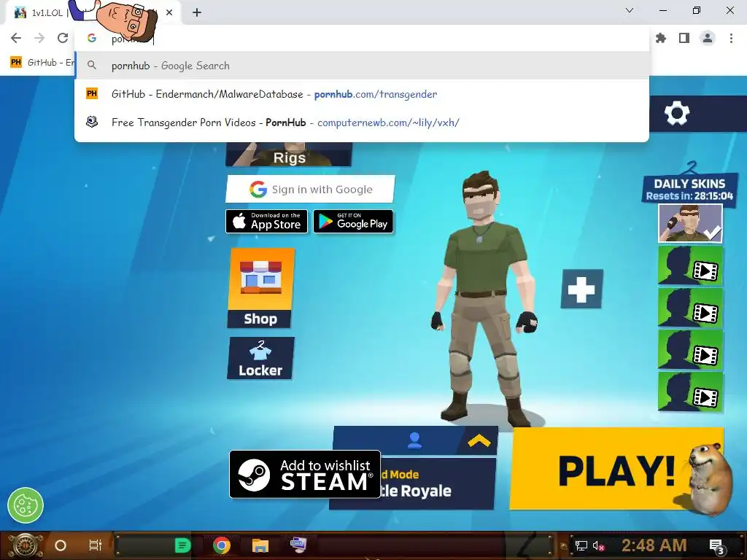The width and height of the screenshot is (747, 560).
Task: Open a new browser tab
Action: [x=197, y=13]
